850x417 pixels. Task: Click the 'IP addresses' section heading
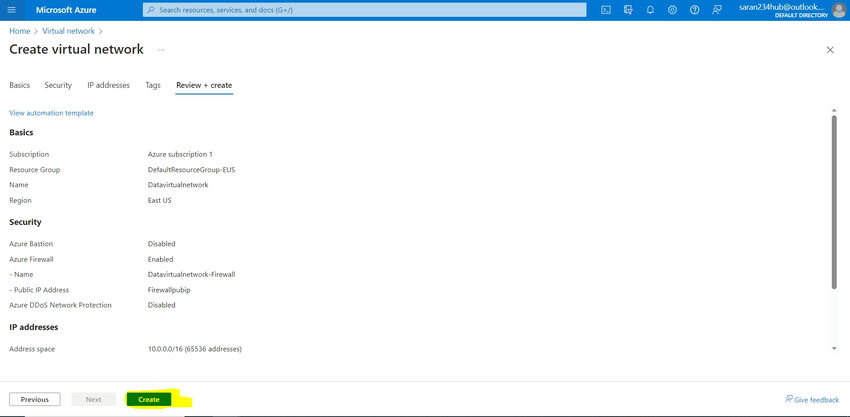(x=34, y=328)
